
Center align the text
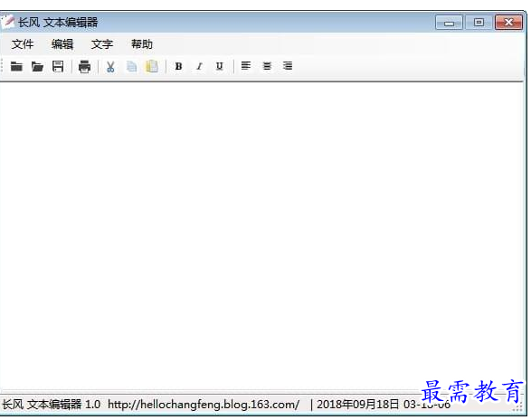(x=267, y=66)
